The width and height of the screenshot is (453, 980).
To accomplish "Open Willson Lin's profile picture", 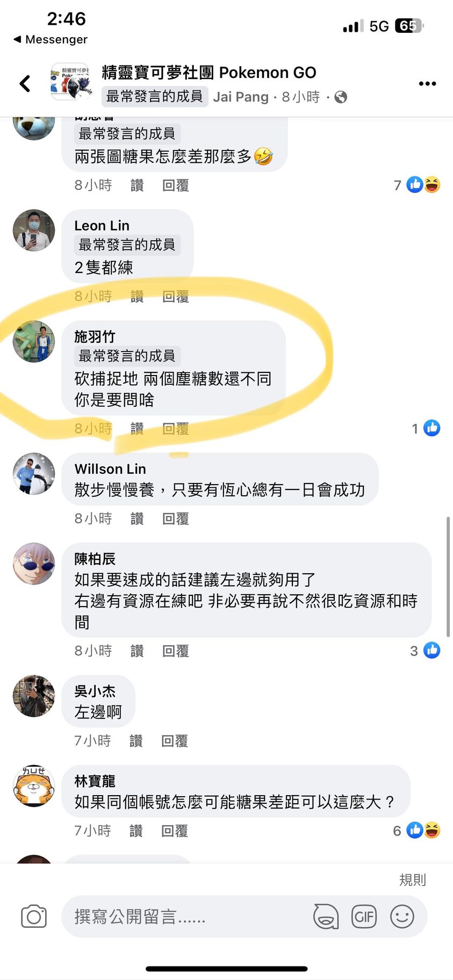I will pyautogui.click(x=34, y=473).
